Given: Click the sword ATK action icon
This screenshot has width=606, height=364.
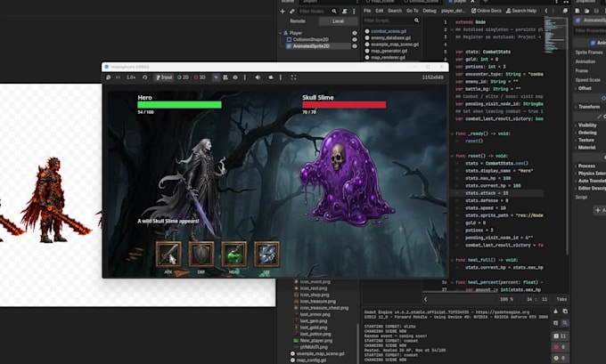Looking at the screenshot, I should 168,254.
